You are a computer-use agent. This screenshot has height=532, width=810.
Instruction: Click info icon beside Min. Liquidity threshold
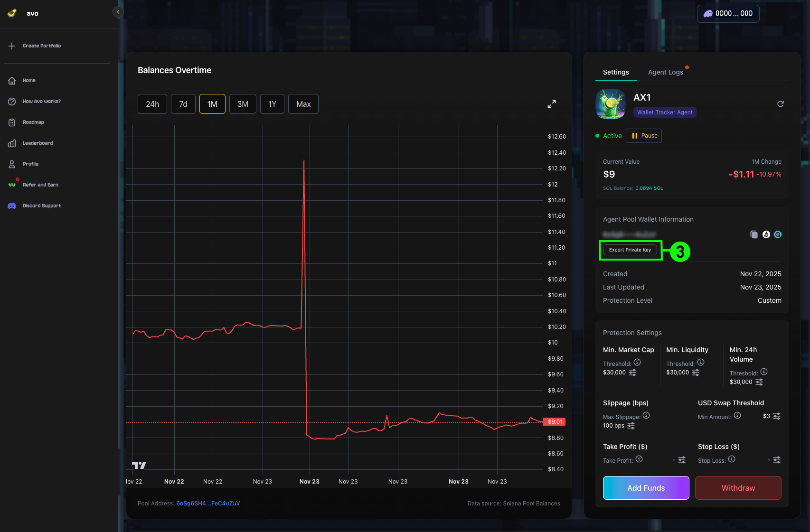click(701, 363)
